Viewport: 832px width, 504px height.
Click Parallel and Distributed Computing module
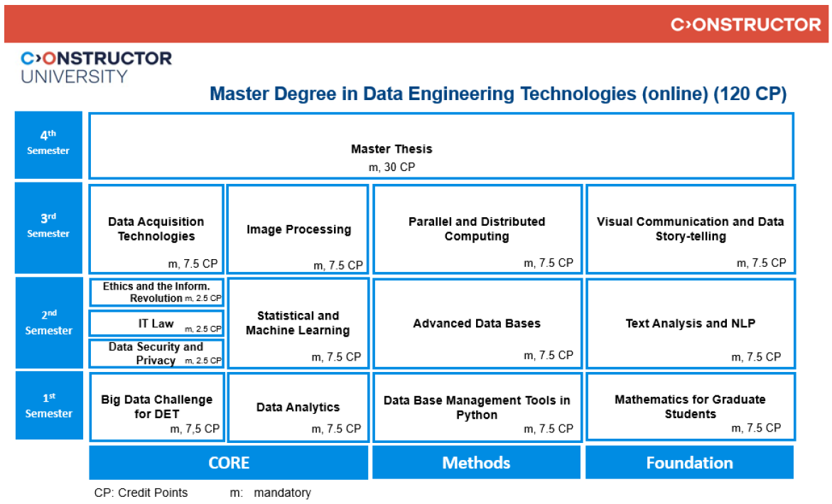tap(477, 229)
